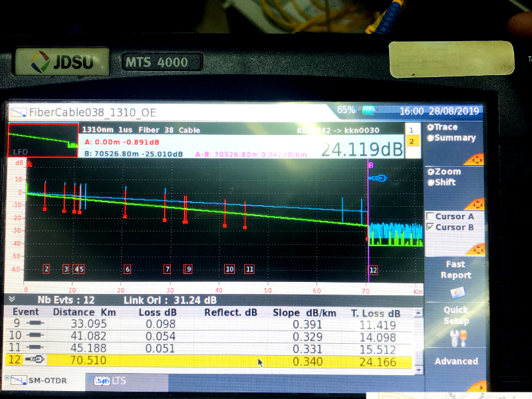Select event marker 2 on trace
Viewport: 532px width, 399px height.
click(47, 269)
